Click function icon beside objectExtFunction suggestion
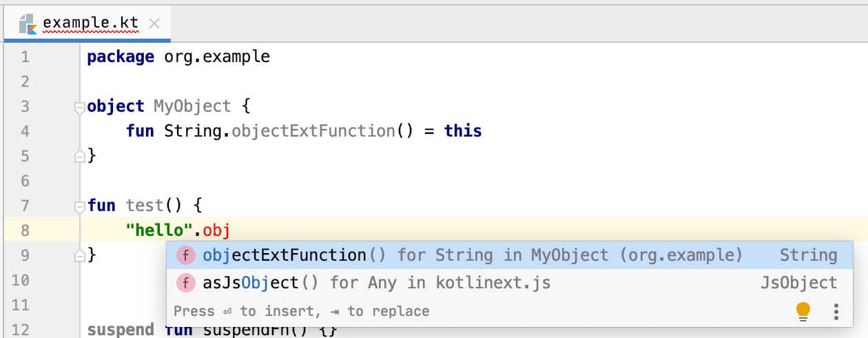The height and width of the screenshot is (338, 868). pyautogui.click(x=186, y=255)
